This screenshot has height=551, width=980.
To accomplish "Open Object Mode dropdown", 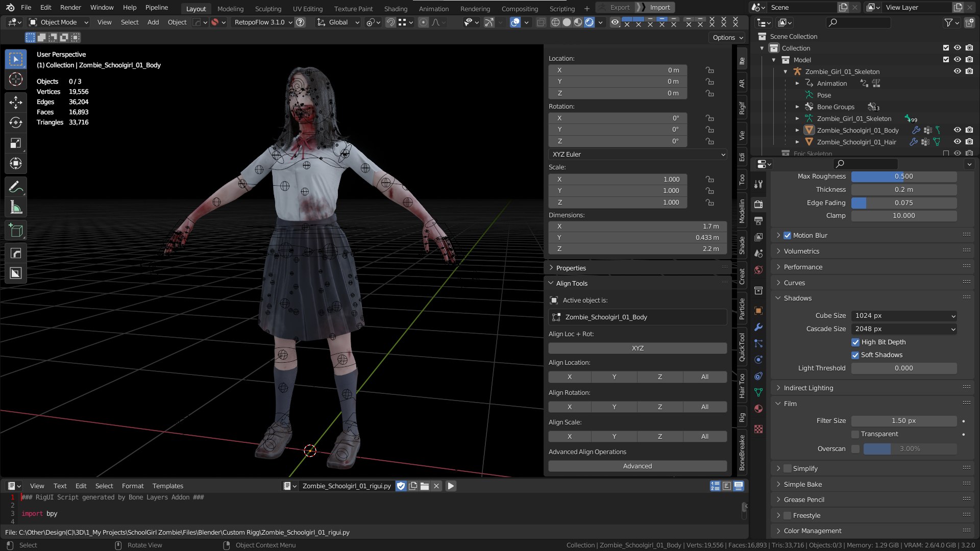I will click(x=58, y=22).
